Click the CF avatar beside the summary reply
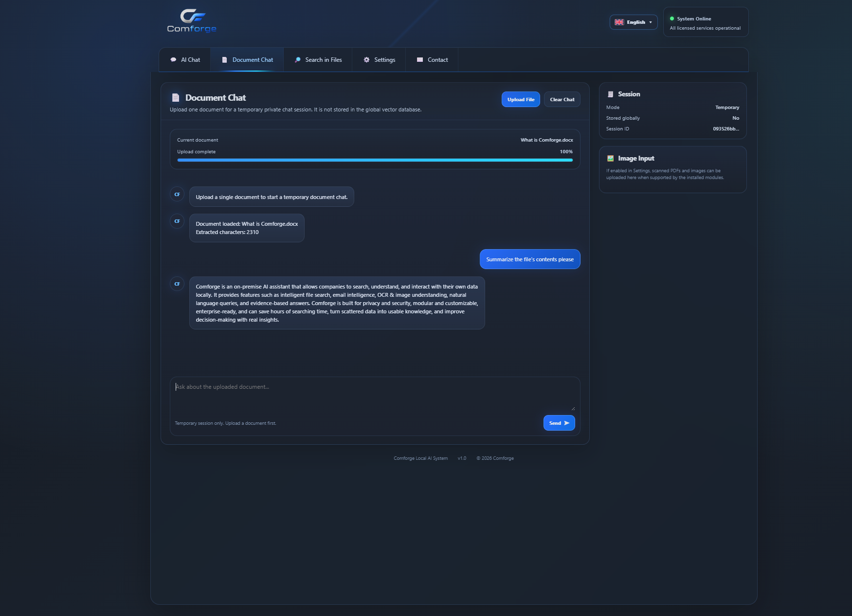The height and width of the screenshot is (616, 852). pos(177,284)
